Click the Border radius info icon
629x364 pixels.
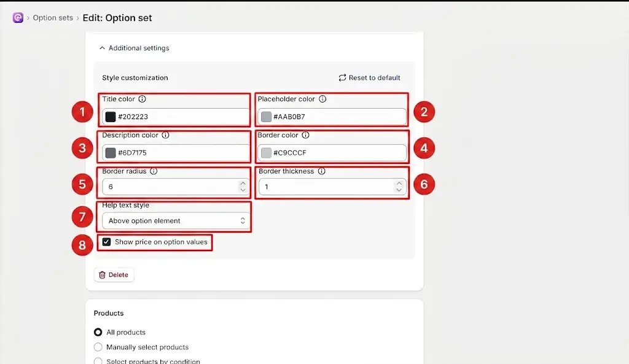pyautogui.click(x=154, y=171)
